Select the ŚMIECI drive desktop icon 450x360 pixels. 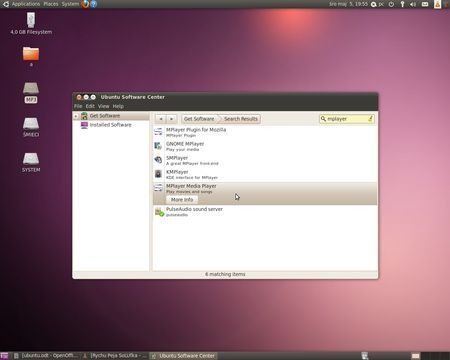click(x=31, y=127)
